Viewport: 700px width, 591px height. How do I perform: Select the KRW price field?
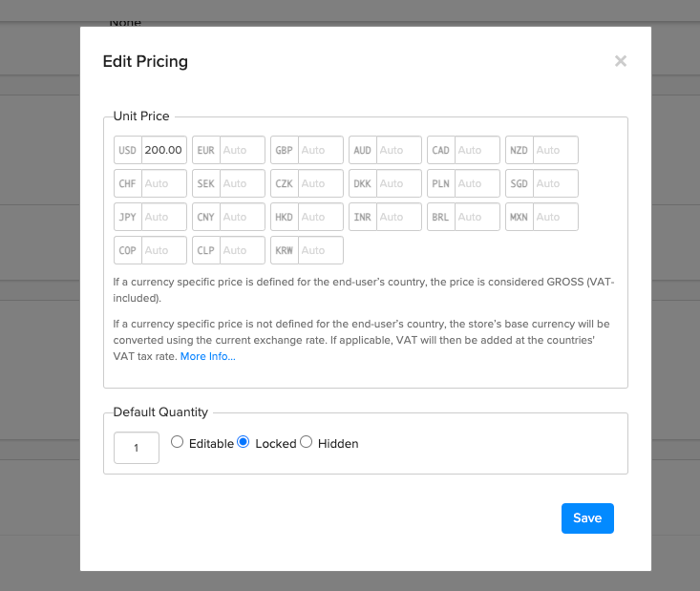(321, 250)
